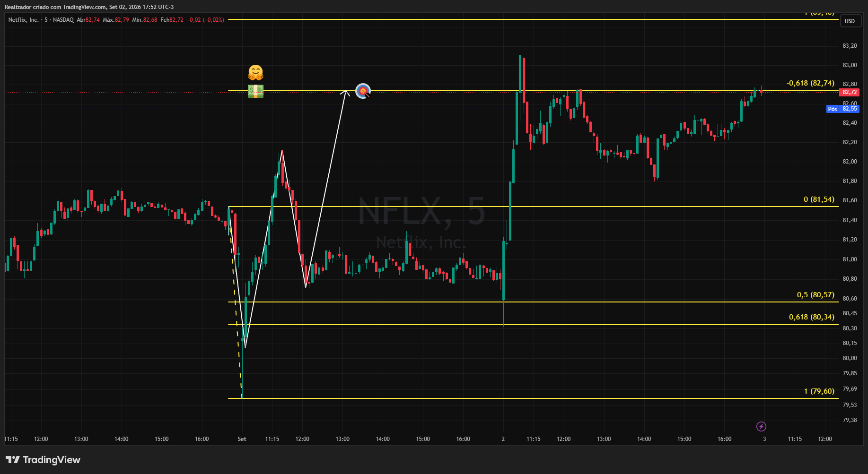868x474 pixels.
Task: Click the 79,85 price scale value
Action: [x=850, y=373]
